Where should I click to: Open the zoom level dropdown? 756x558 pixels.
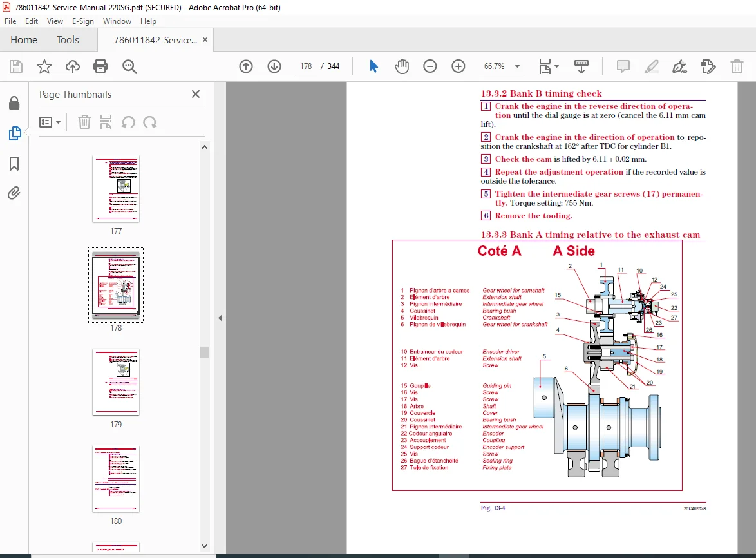[x=517, y=66]
